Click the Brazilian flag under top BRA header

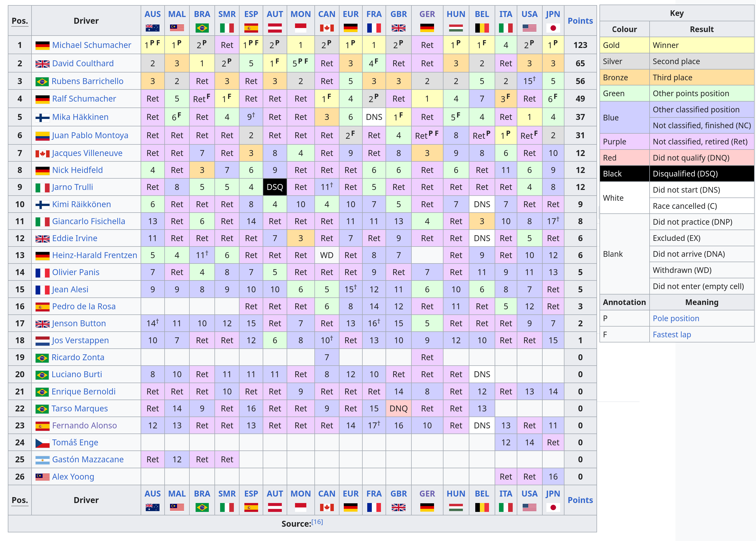[202, 28]
